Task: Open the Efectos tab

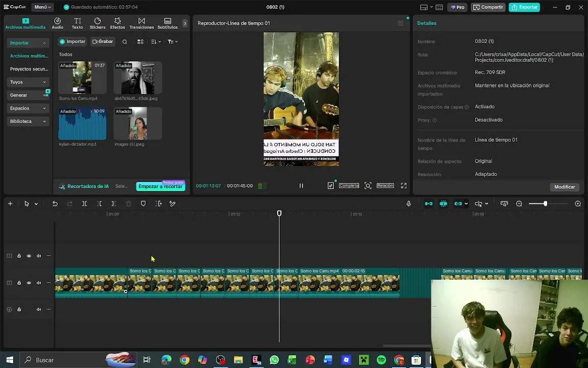Action: [x=117, y=24]
